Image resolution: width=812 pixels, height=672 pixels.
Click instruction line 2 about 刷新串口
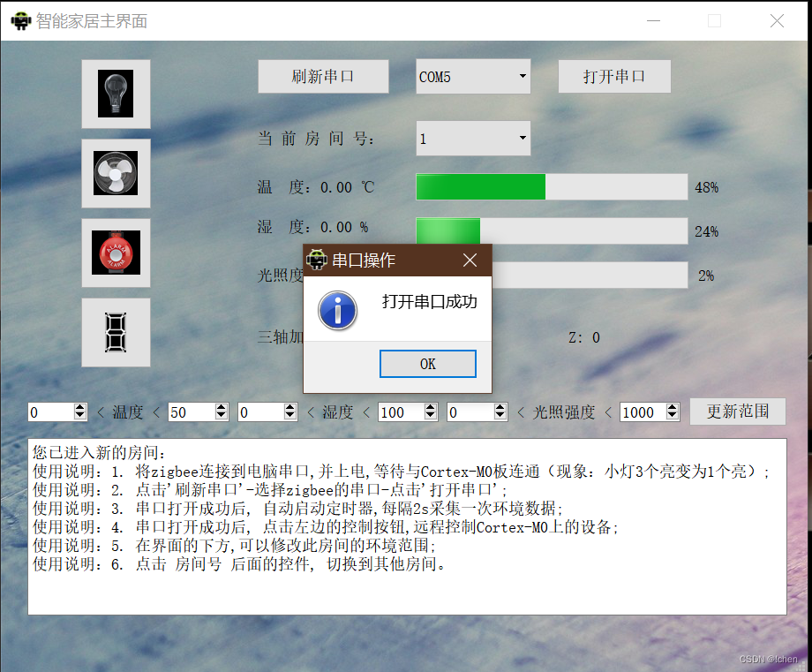(270, 489)
